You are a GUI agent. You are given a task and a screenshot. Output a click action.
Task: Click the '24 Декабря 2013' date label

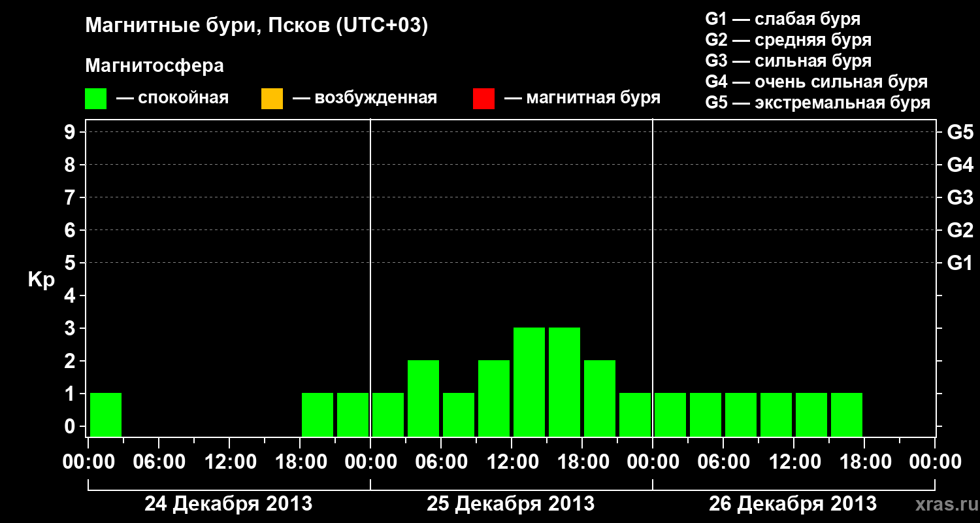(x=228, y=504)
